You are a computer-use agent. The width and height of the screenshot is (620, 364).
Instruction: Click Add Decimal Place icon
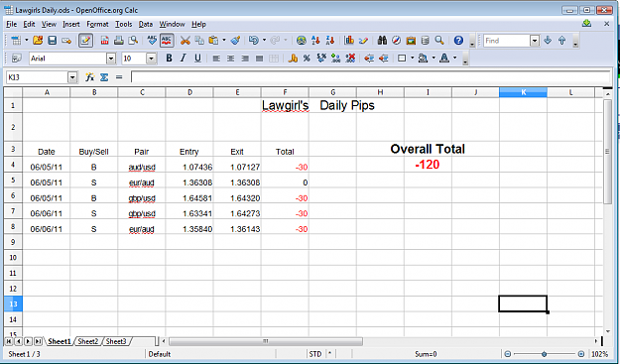coord(335,59)
